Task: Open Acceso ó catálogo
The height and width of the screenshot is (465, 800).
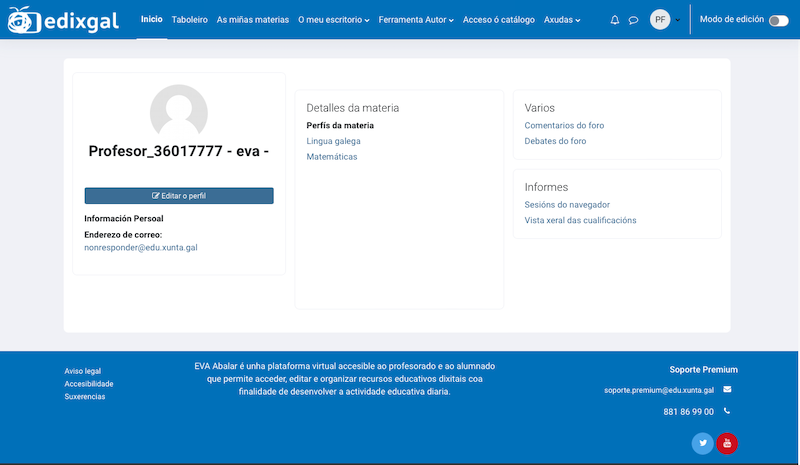Action: 500,20
